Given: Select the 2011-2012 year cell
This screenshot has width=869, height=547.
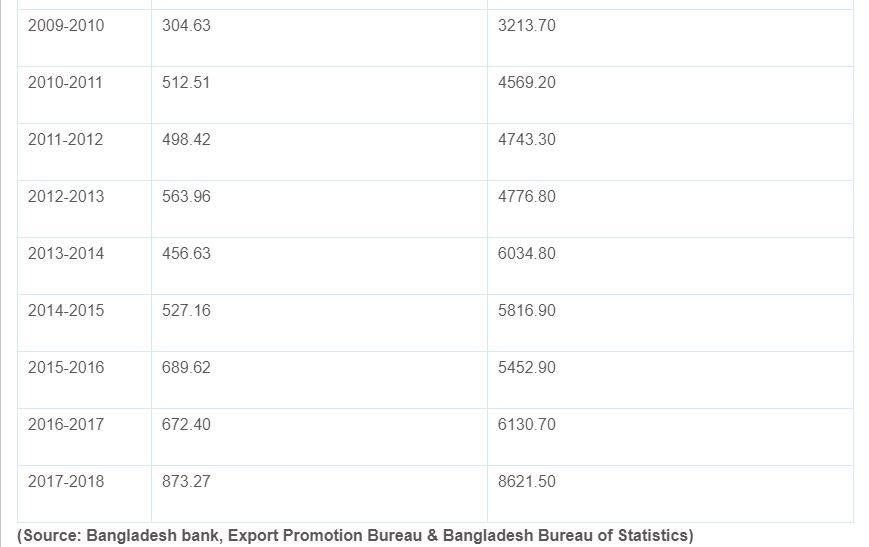Looking at the screenshot, I should click(x=65, y=139).
